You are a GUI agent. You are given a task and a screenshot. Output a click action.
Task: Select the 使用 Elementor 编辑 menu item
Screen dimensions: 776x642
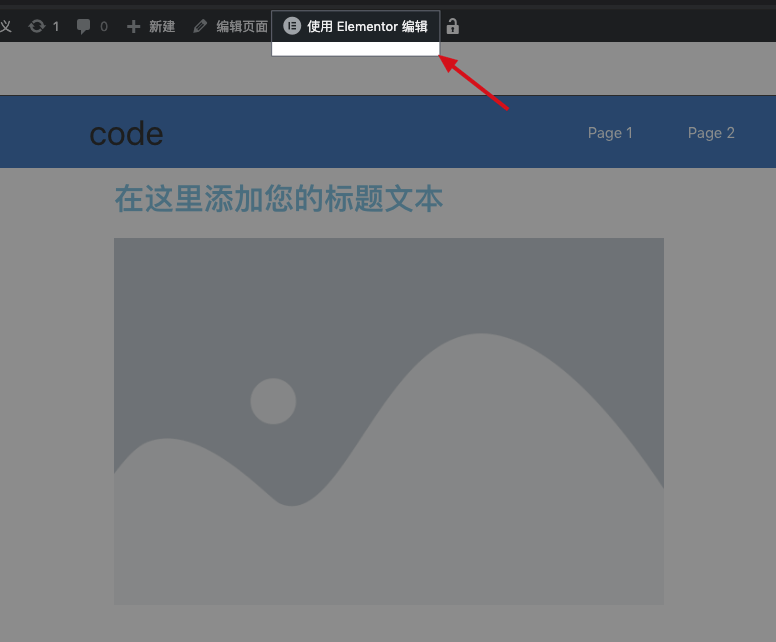[367, 26]
